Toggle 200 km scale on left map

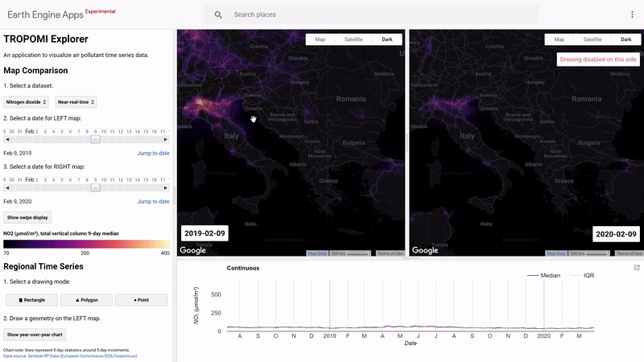[x=350, y=253]
